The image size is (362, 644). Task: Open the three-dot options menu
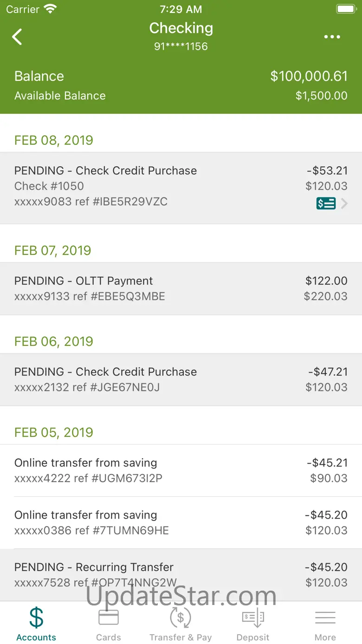(x=332, y=37)
